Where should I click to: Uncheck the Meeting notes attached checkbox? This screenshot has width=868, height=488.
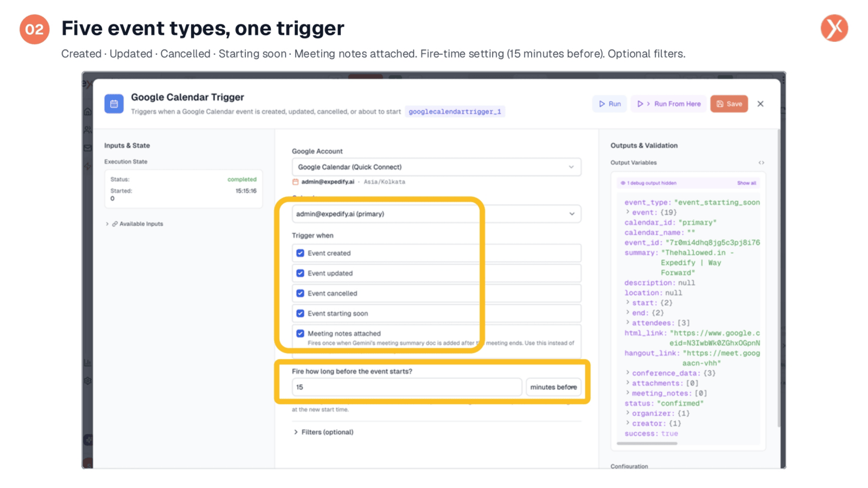pyautogui.click(x=300, y=333)
